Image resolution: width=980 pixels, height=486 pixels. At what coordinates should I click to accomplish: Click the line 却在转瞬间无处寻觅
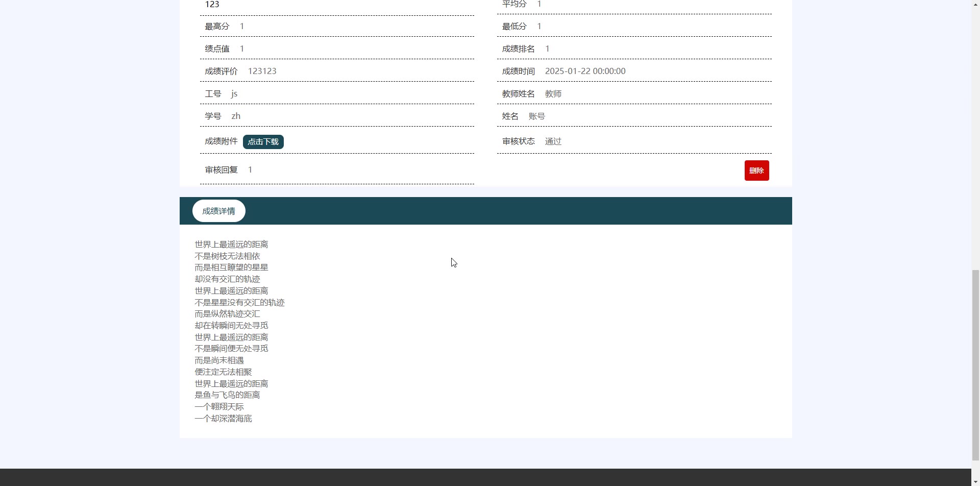(x=231, y=326)
